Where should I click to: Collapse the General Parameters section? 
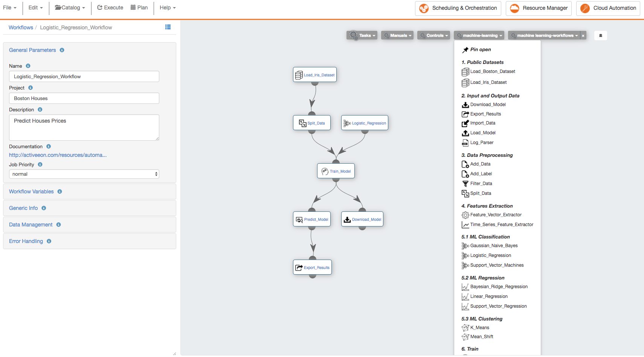32,50
